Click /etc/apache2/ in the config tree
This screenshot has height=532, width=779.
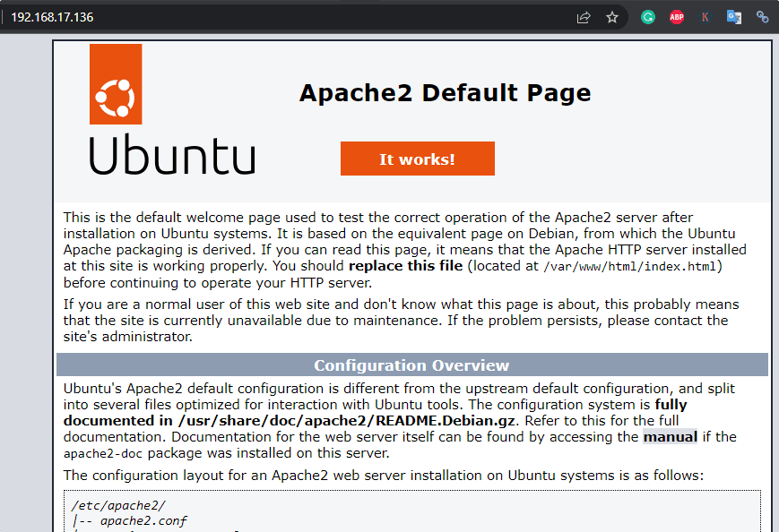tap(106, 505)
